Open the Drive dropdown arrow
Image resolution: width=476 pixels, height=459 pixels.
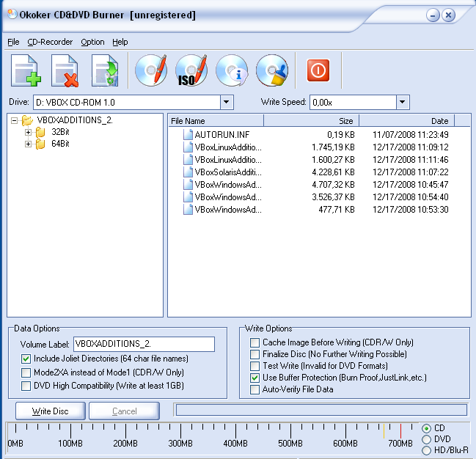(x=227, y=103)
